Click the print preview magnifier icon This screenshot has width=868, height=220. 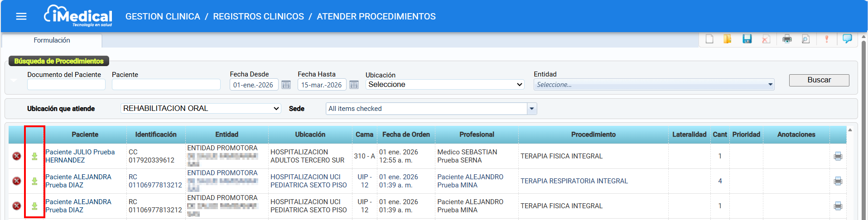pos(805,39)
